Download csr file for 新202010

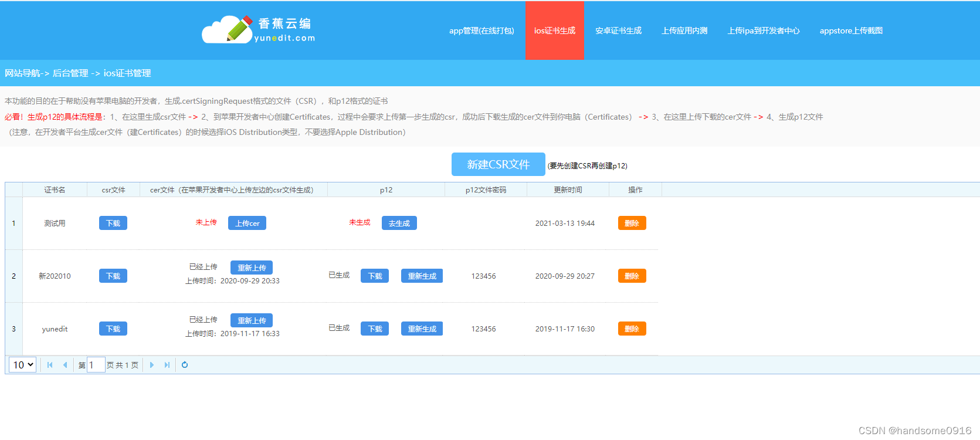point(113,276)
